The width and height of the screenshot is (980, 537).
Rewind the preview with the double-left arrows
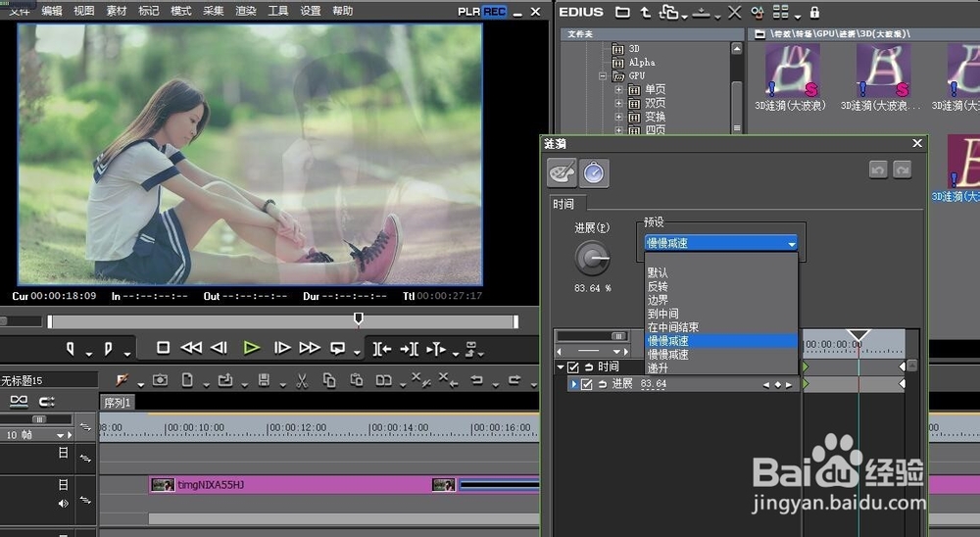tap(191, 348)
